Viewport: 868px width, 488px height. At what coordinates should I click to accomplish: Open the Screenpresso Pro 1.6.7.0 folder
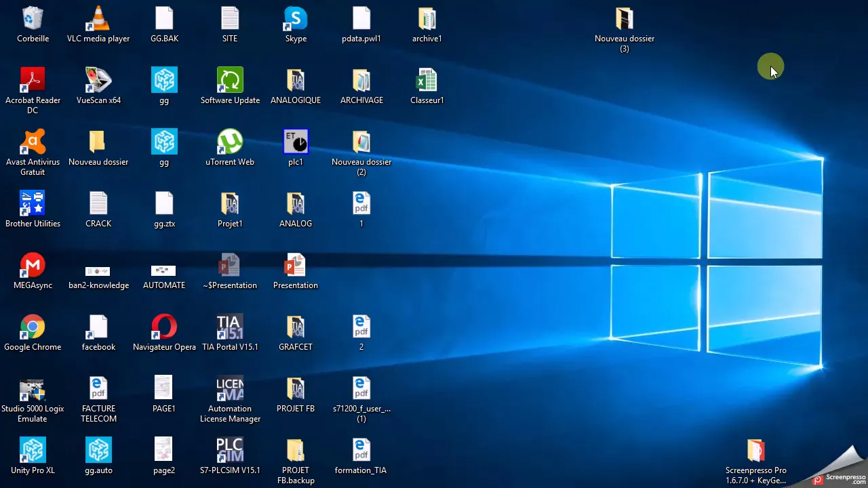click(x=756, y=451)
